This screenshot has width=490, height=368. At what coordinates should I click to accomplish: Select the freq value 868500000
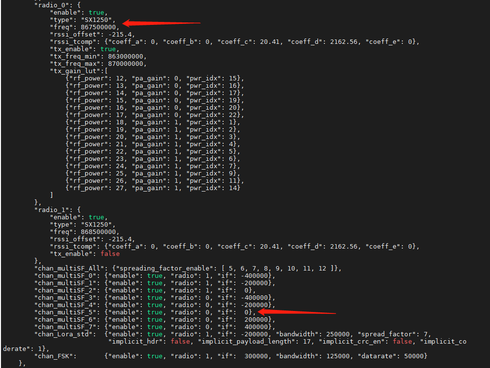pos(99,232)
